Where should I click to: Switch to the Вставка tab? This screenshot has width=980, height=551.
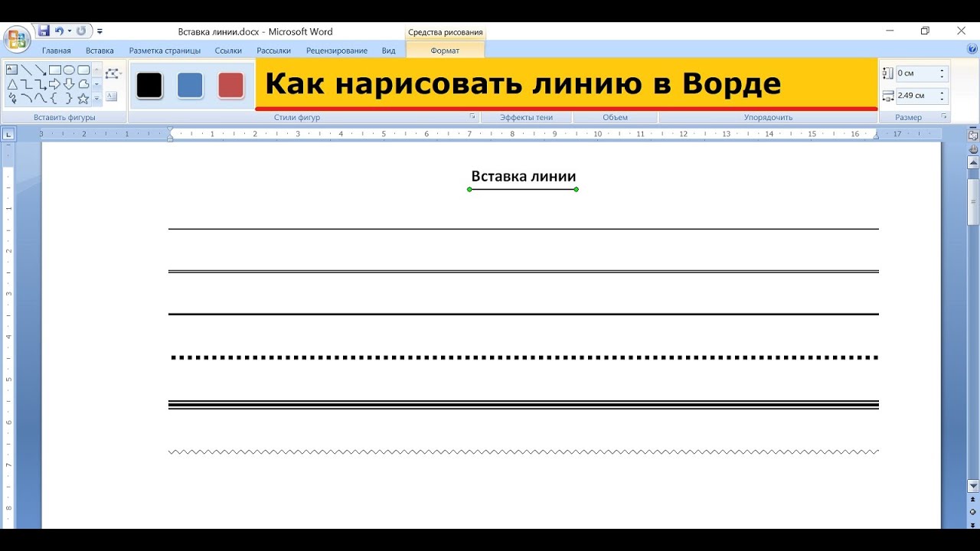point(100,51)
